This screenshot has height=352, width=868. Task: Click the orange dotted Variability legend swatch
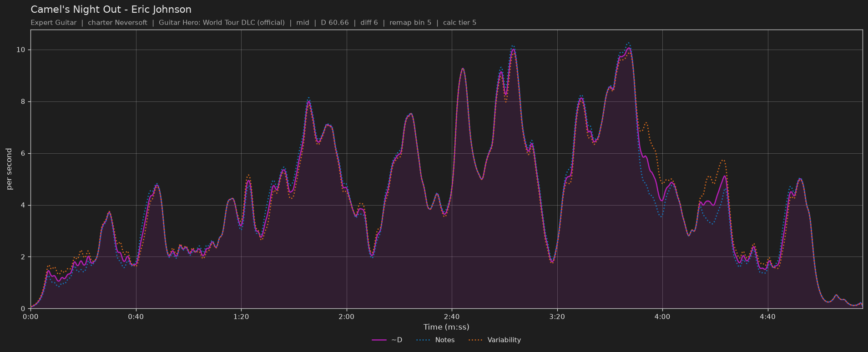point(475,340)
